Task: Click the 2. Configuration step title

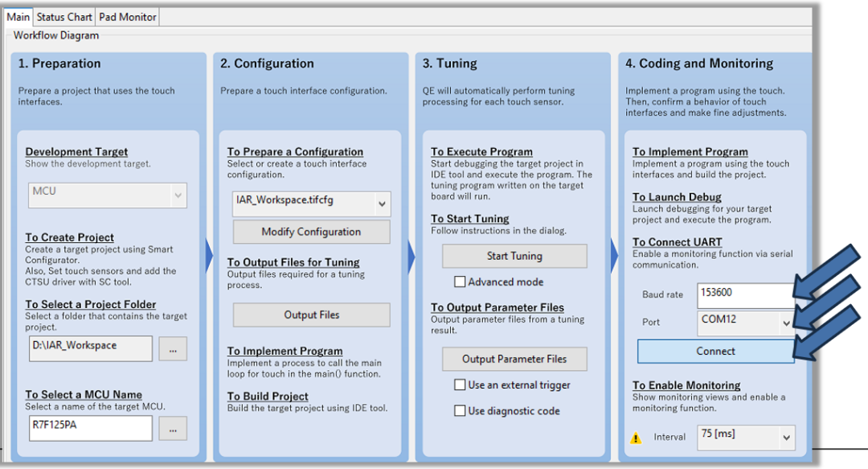Action: (x=267, y=64)
